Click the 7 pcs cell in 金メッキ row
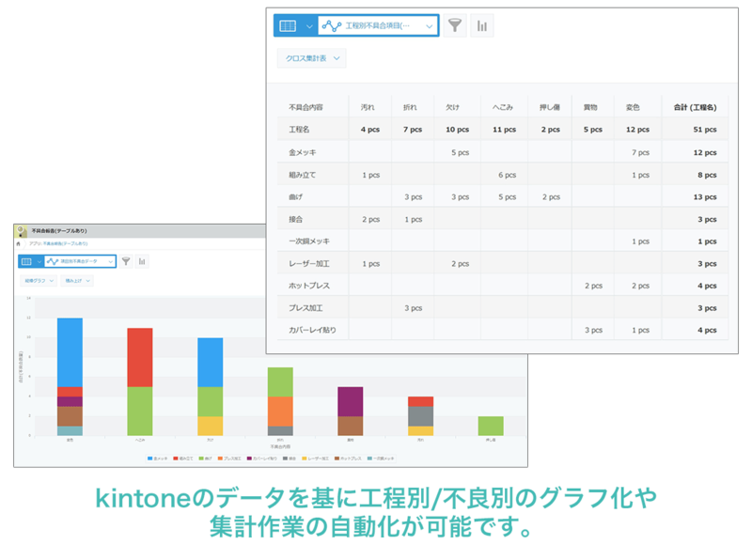 tap(640, 152)
